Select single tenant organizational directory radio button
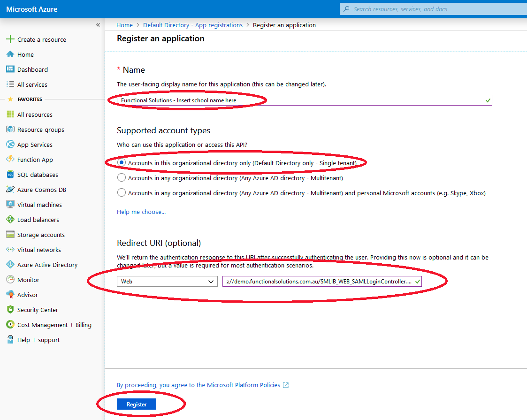Image resolution: width=527 pixels, height=420 pixels. (122, 163)
